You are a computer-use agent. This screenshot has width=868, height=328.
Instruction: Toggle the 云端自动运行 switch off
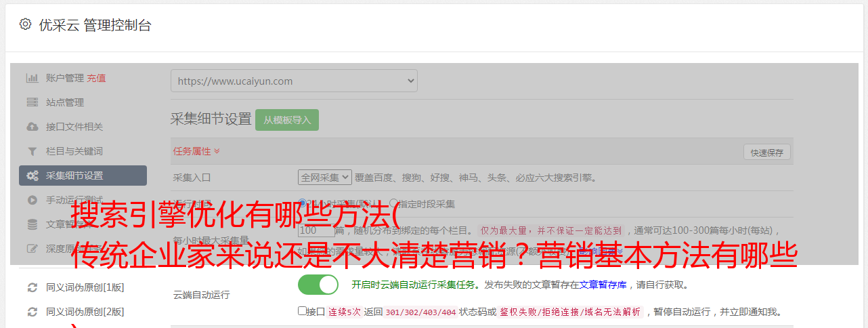318,285
